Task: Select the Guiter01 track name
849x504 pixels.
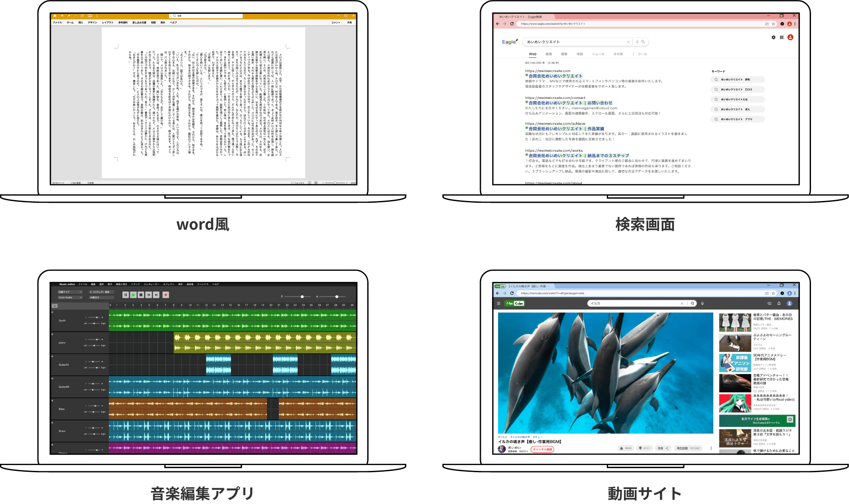Action: (x=64, y=365)
